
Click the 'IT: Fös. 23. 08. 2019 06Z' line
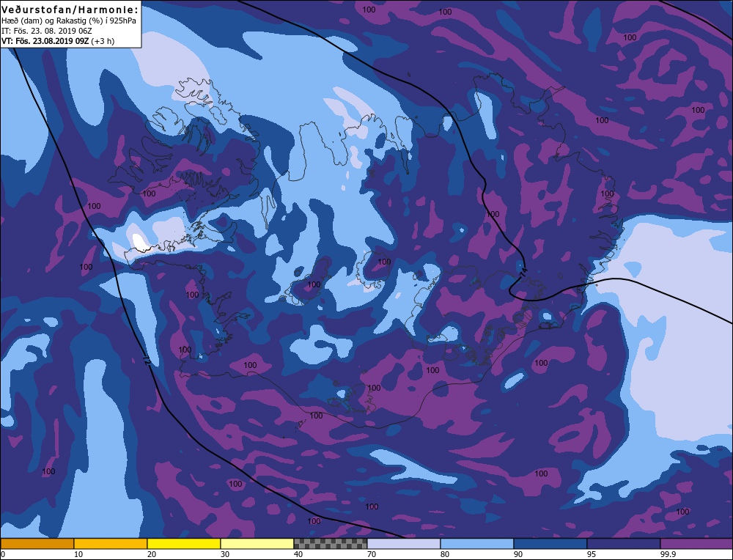[x=47, y=31]
